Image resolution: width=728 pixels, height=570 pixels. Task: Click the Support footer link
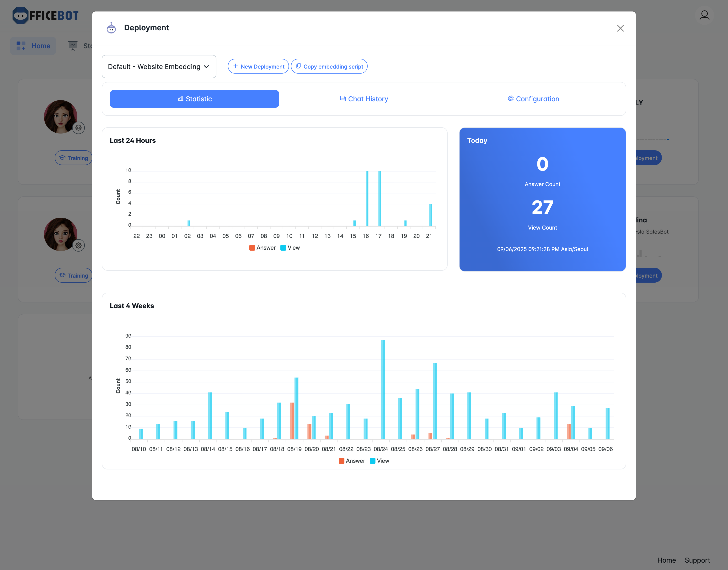click(x=697, y=560)
